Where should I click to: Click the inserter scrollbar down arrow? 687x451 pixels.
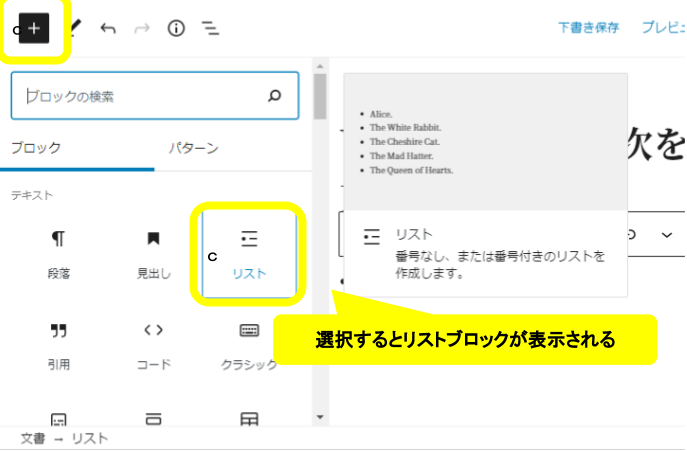tap(320, 416)
